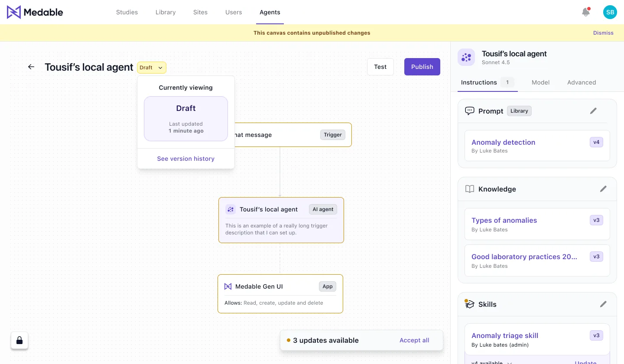The image size is (624, 364).
Task: Click the Trigger tag on chat message node
Action: (x=333, y=135)
